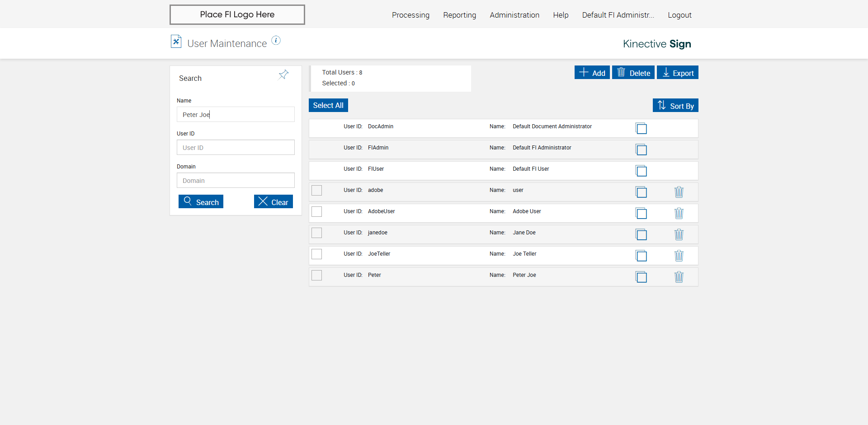
Task: Open copy icon for janedoe row
Action: tap(641, 234)
